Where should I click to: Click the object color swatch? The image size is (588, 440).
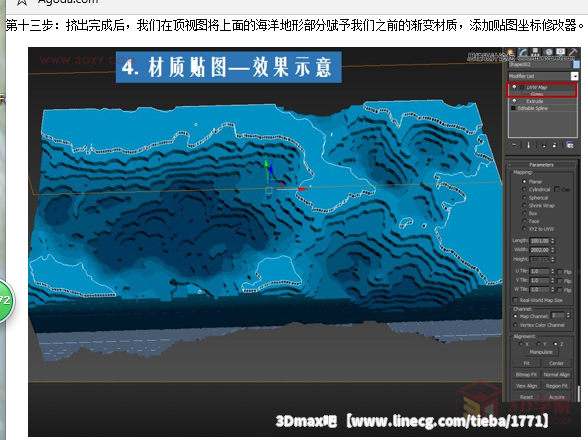tap(576, 65)
